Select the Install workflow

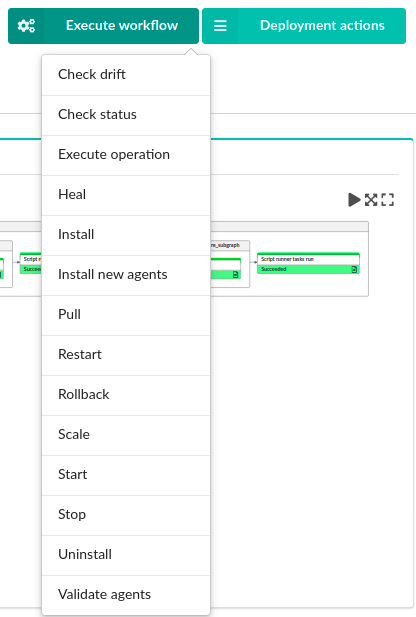(x=126, y=235)
